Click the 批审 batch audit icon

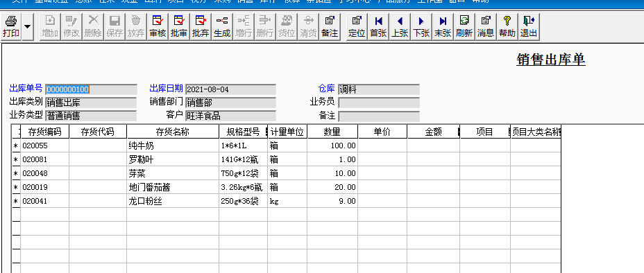click(x=178, y=26)
